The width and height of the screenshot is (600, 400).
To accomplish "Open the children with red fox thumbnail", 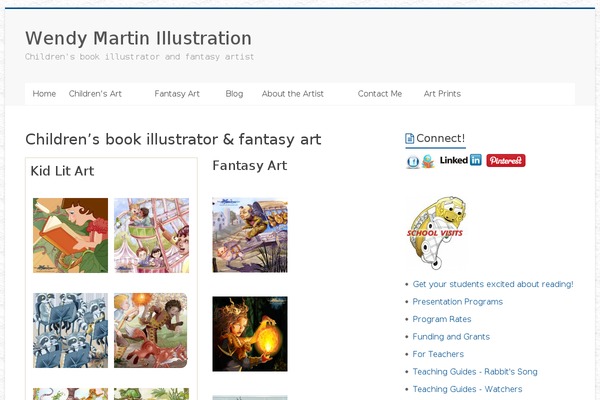I will [151, 330].
